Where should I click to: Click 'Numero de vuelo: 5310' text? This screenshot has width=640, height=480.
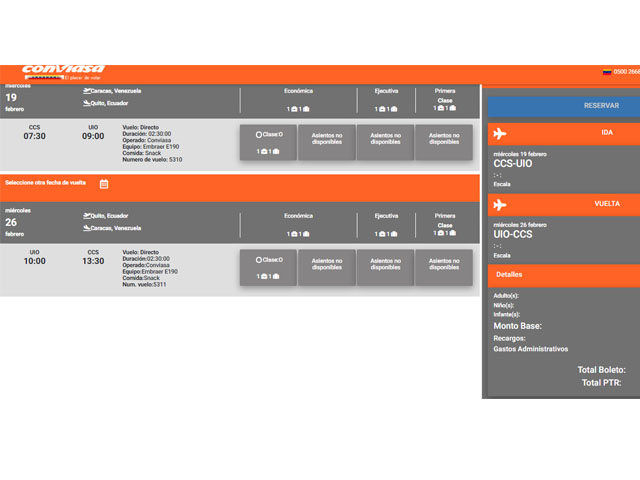pos(152,160)
